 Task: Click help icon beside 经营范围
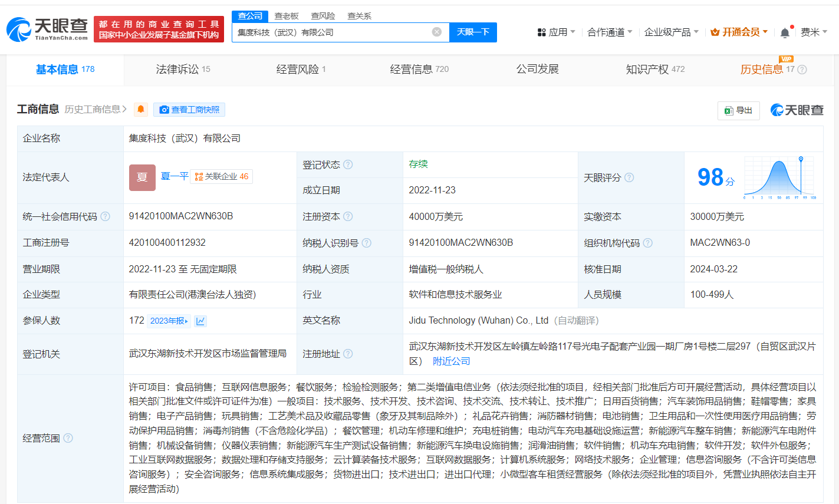pyautogui.click(x=68, y=438)
